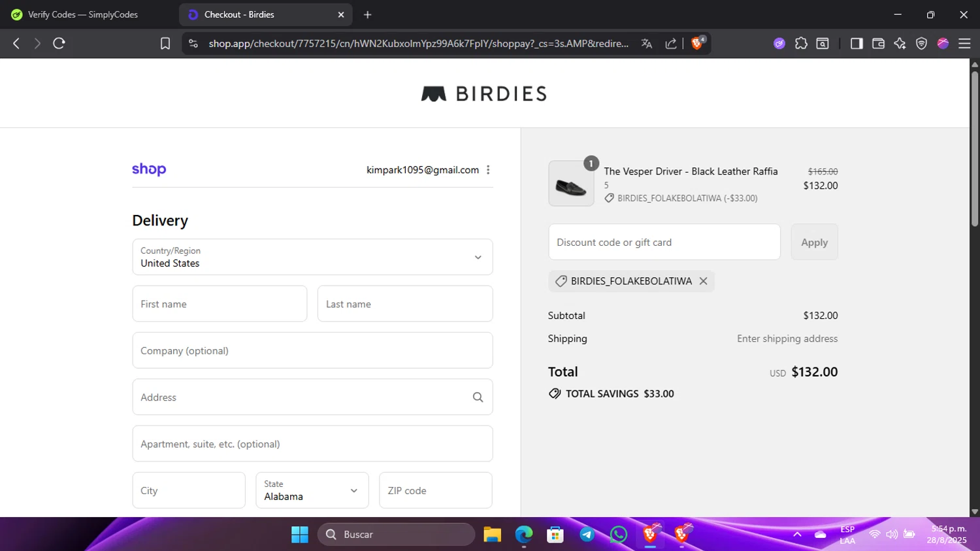This screenshot has height=551, width=980.
Task: Click the translate page icon
Action: click(x=647, y=43)
